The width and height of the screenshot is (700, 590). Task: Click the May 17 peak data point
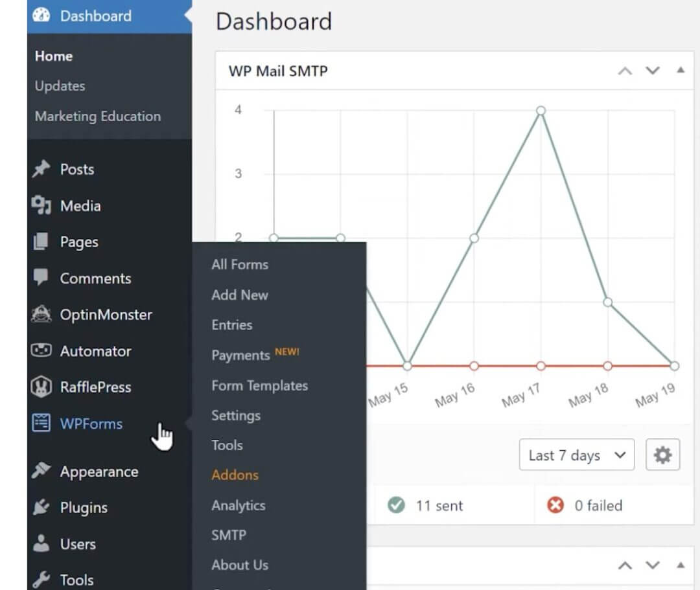[x=541, y=111]
